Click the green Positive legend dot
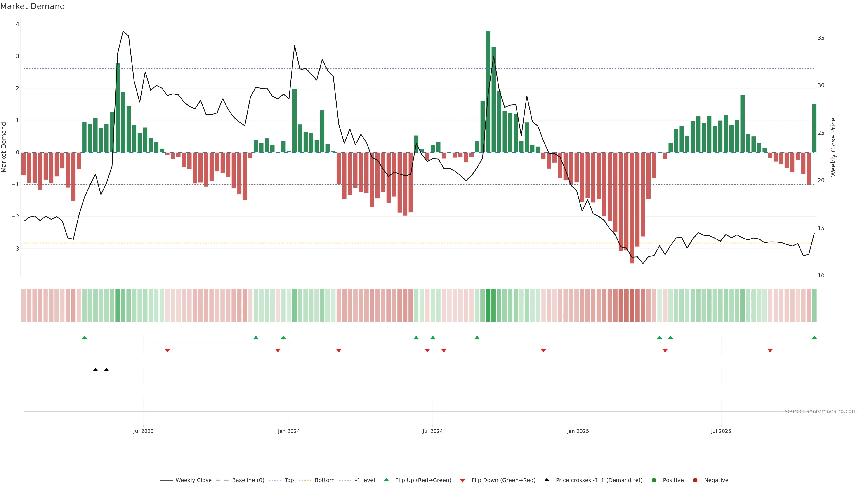The height and width of the screenshot is (488, 868). [654, 480]
